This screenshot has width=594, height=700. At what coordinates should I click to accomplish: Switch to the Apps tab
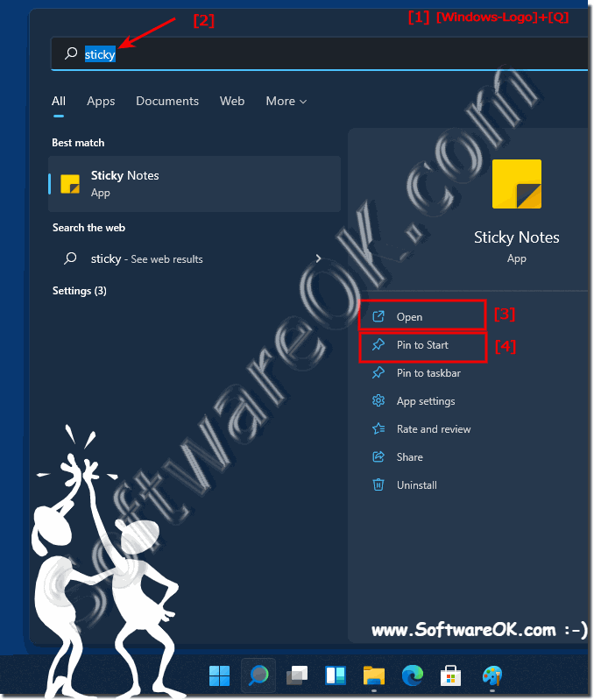(x=101, y=102)
